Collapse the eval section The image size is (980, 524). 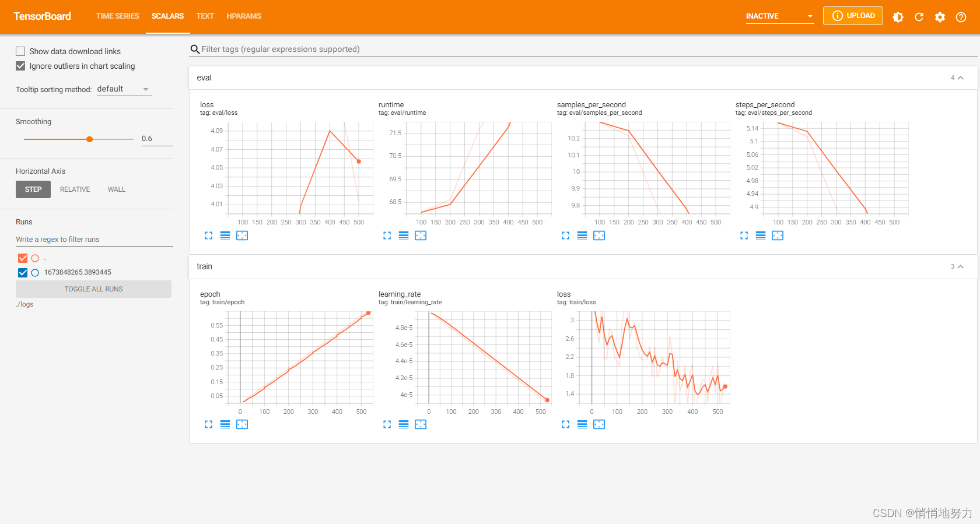point(960,78)
